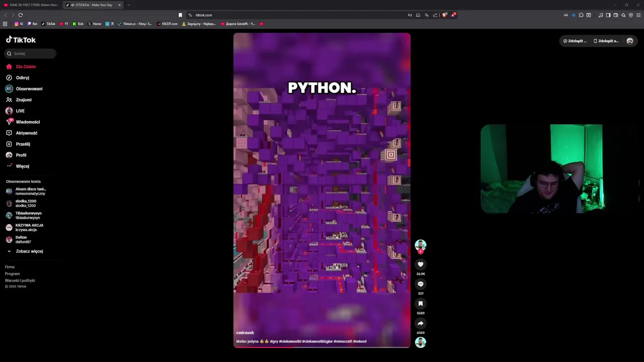Open the Prześlij upload page

(18, 144)
